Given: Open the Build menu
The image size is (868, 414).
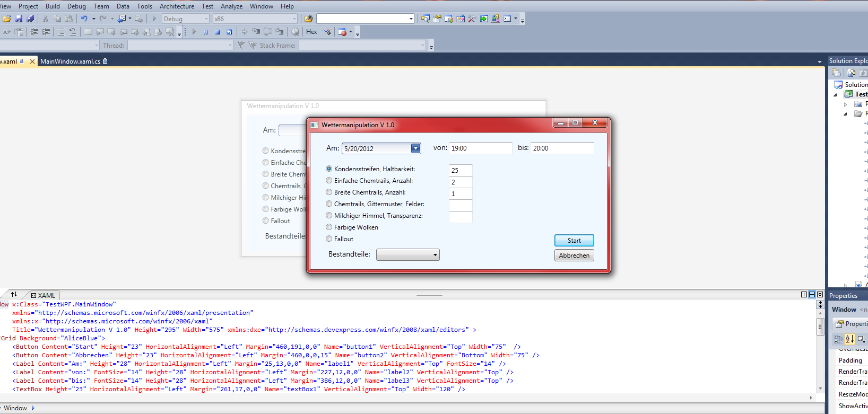Looking at the screenshot, I should [x=53, y=6].
